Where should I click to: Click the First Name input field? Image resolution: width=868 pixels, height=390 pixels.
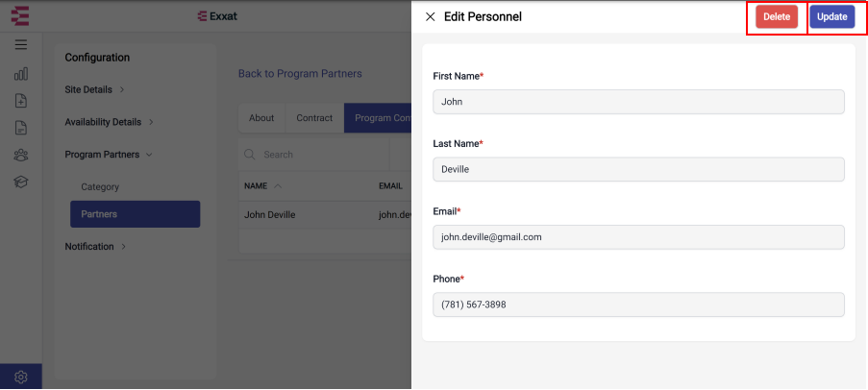(638, 102)
